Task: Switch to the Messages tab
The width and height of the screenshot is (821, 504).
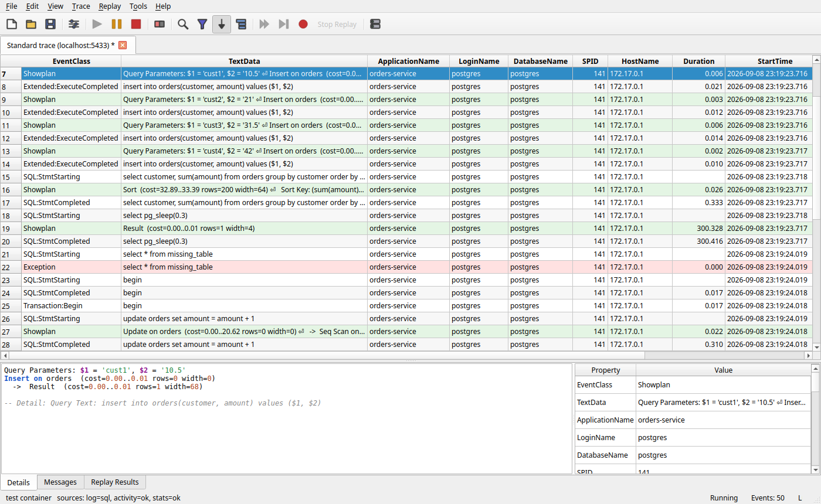Action: [60, 482]
